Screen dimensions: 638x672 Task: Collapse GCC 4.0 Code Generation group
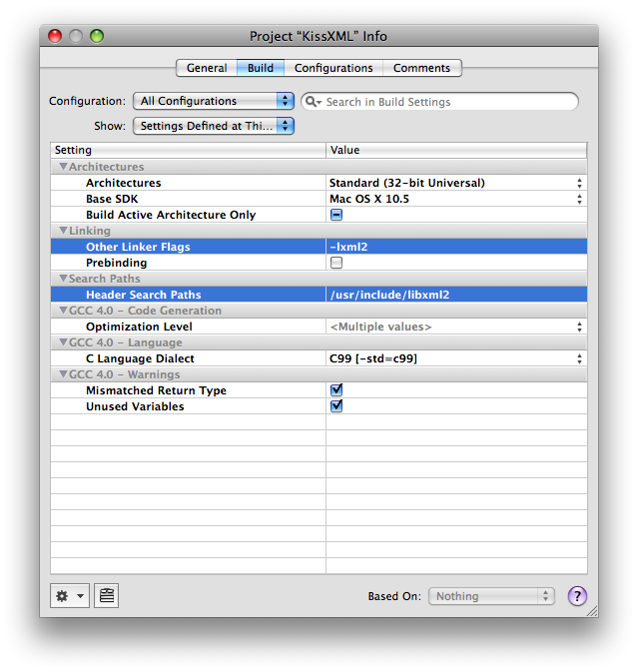tap(64, 310)
